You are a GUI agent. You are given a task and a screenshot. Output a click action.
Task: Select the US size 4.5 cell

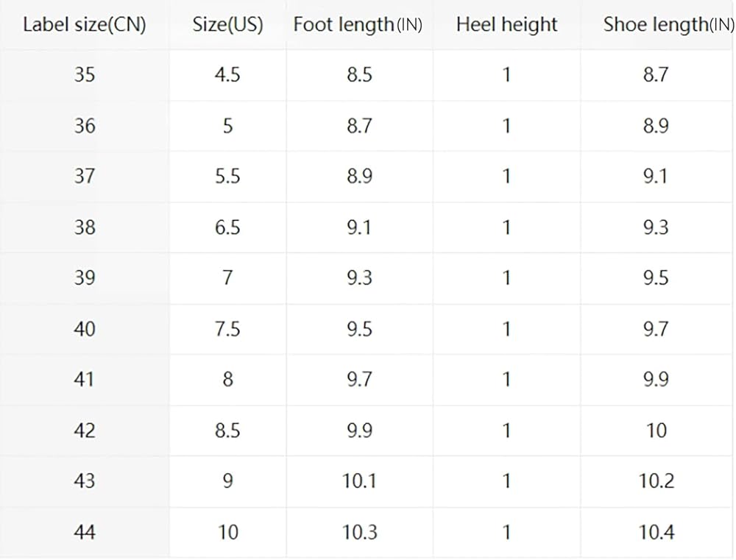click(227, 74)
